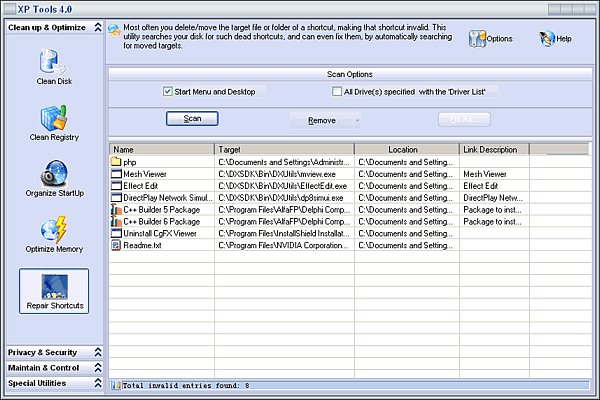600x400 pixels.
Task: Click the Scan button
Action: [x=192, y=119]
